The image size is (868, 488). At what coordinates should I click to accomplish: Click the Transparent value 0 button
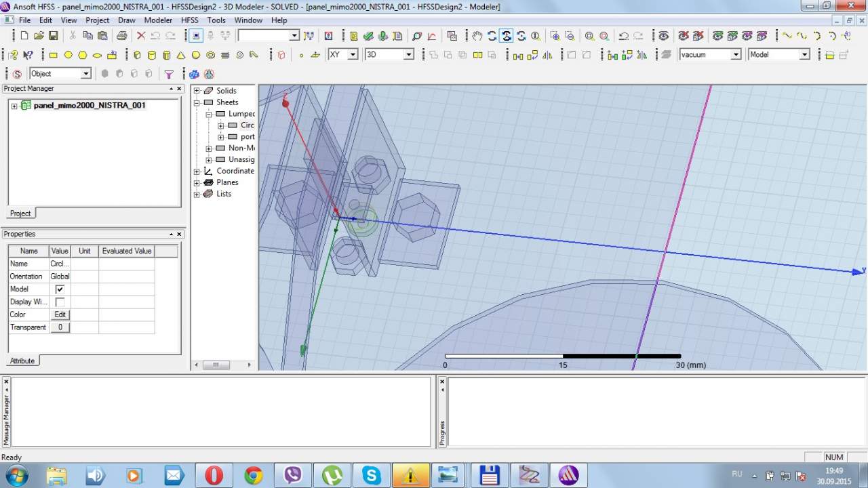coord(60,327)
